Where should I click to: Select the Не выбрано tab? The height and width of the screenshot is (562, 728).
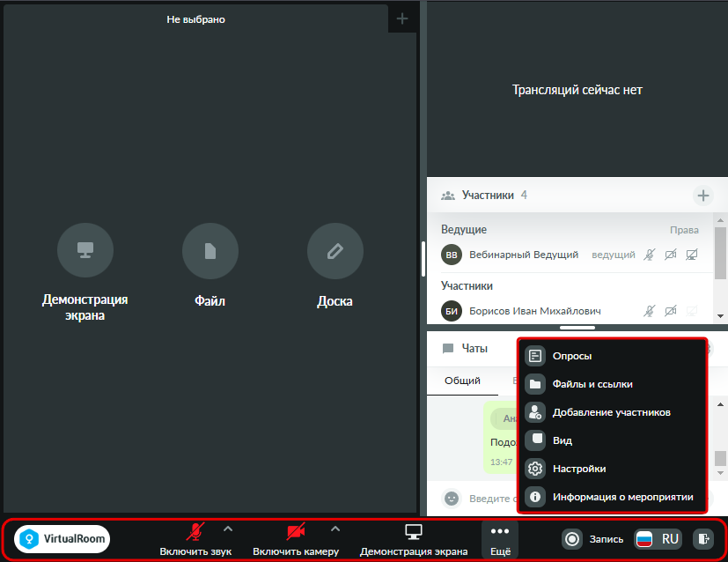(x=195, y=19)
